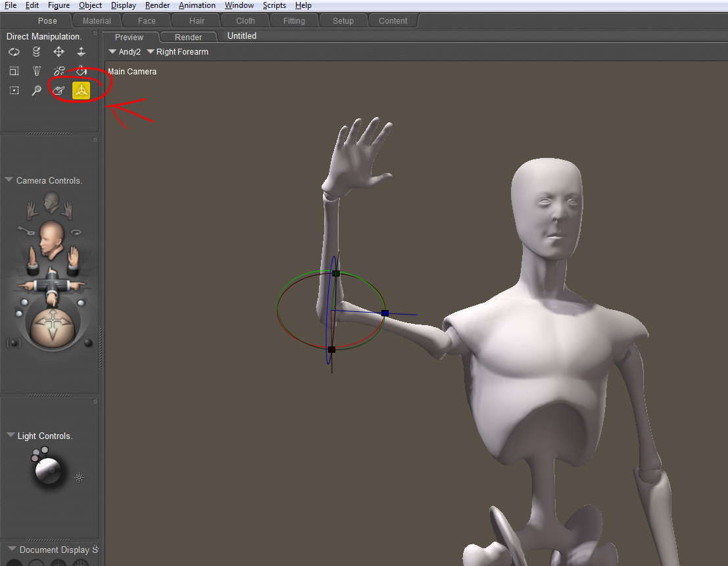728x566 pixels.
Task: Open the Right Forearm actor dropdown
Action: (178, 52)
